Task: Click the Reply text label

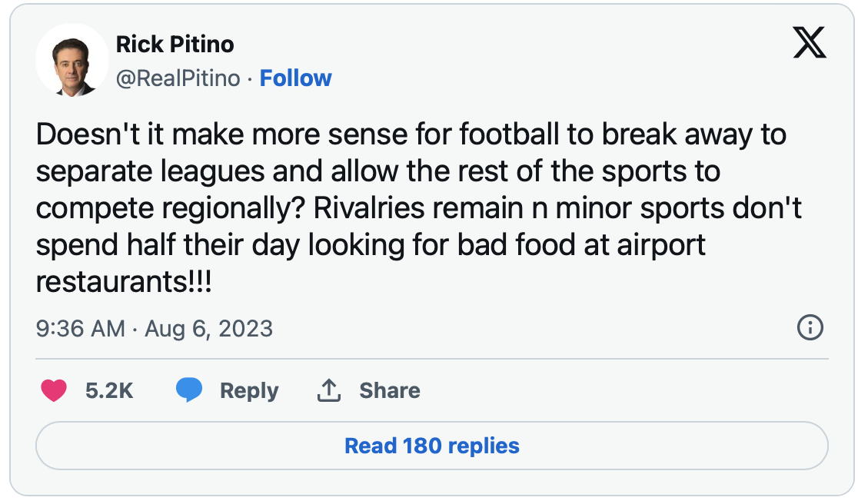Action: tap(249, 391)
